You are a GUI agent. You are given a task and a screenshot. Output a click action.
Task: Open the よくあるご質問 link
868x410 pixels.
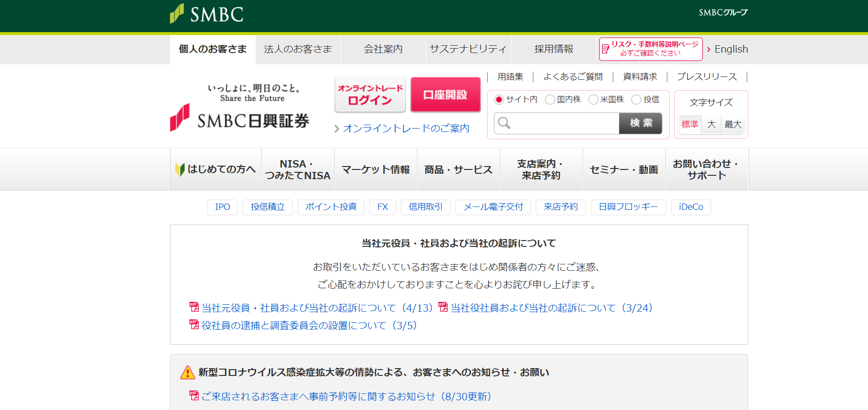[573, 77]
